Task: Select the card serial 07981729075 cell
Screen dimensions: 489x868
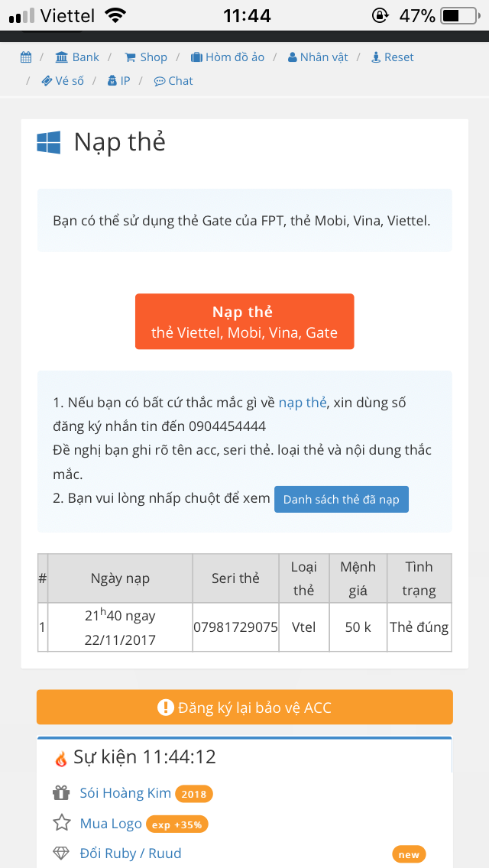Action: (235, 627)
